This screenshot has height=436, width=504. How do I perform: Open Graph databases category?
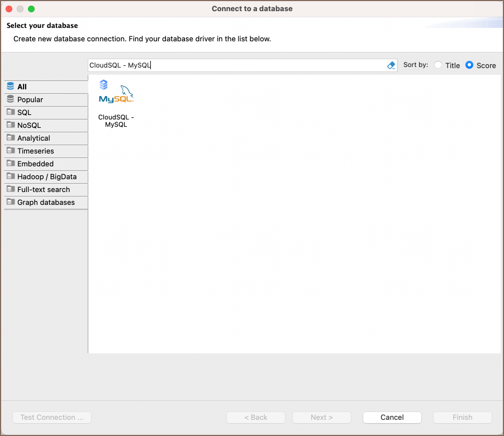[x=46, y=202]
